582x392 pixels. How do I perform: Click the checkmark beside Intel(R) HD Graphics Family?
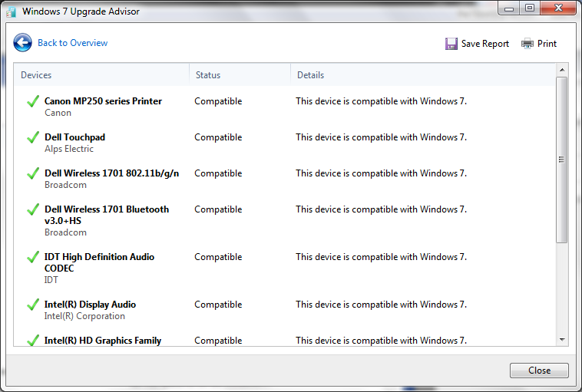click(x=33, y=340)
